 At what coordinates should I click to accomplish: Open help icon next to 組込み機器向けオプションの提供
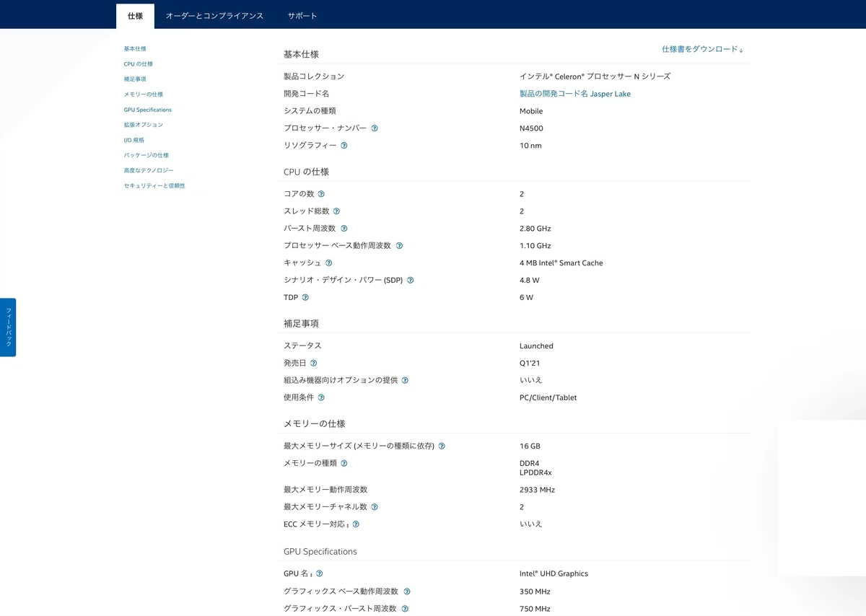point(405,380)
